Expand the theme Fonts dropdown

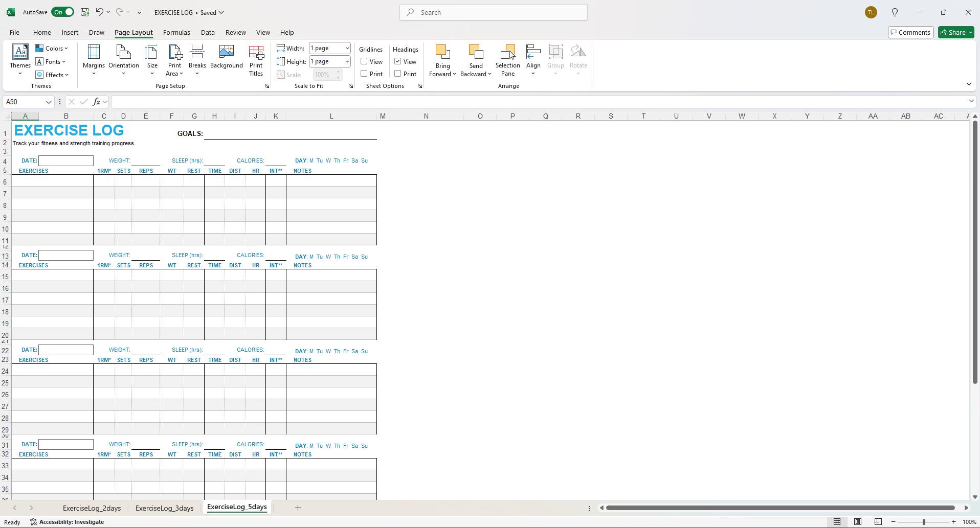[51, 61]
